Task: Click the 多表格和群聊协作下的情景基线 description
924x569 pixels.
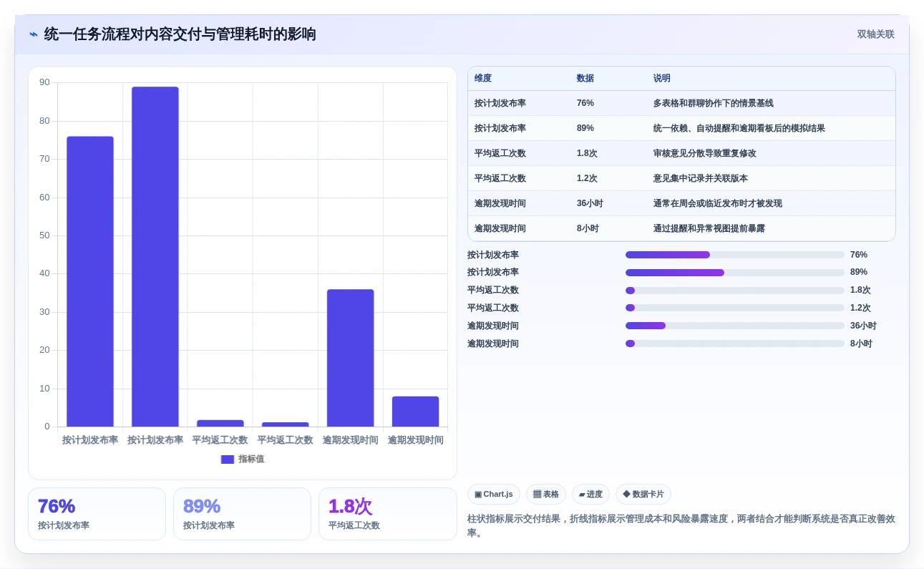Action: pyautogui.click(x=714, y=103)
